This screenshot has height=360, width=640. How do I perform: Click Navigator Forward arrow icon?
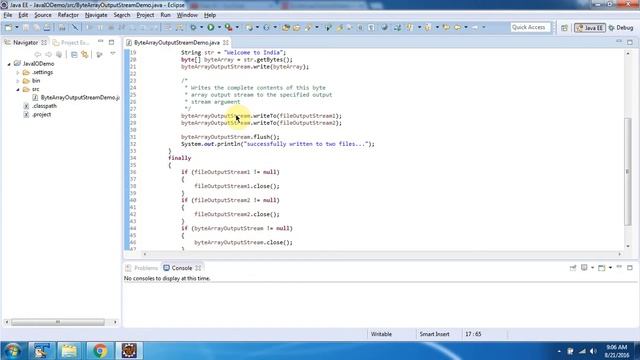[49, 54]
